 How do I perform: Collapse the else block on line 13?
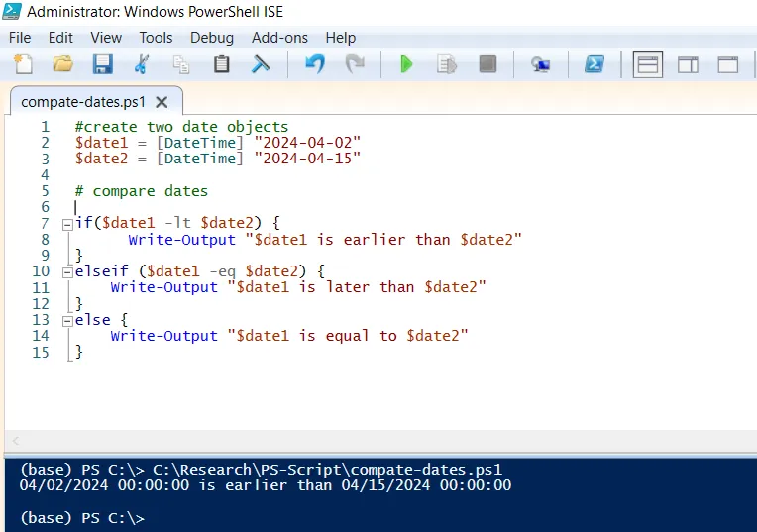point(66,320)
